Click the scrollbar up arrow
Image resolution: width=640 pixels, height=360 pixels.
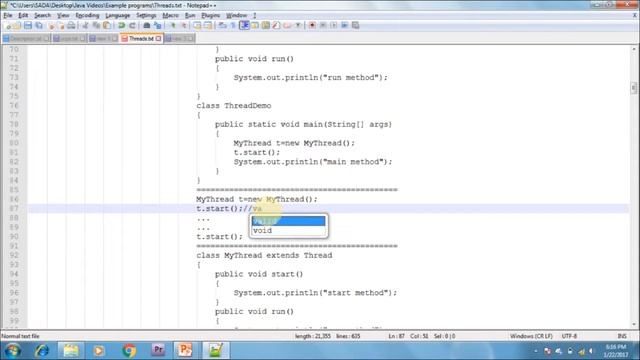point(633,49)
